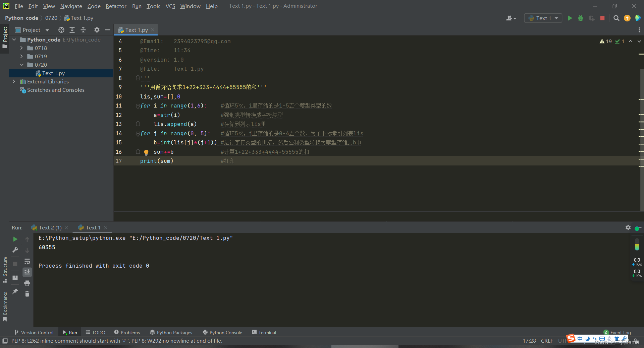This screenshot has width=644, height=348.
Task: Pin the Text 1 run tab
Action: (x=15, y=291)
